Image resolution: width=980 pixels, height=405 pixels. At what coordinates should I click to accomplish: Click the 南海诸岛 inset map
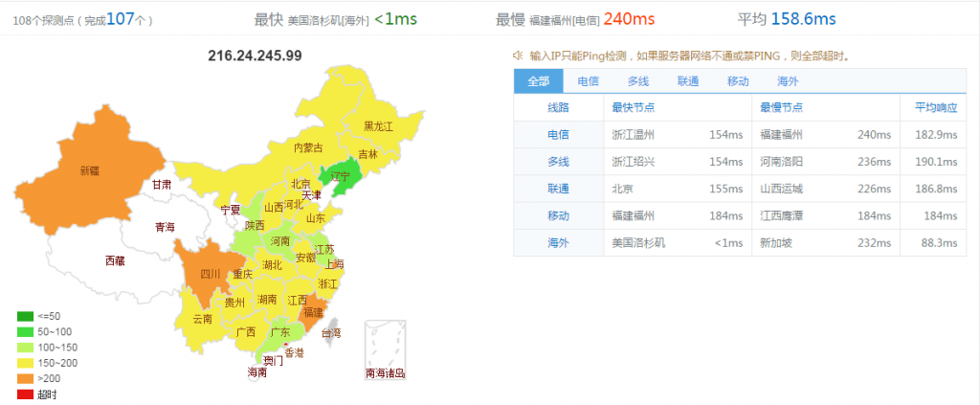pos(386,349)
